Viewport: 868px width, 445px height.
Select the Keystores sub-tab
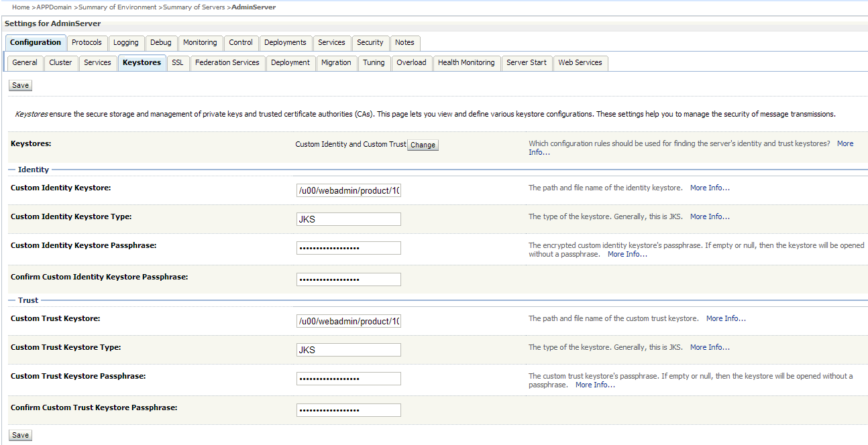(x=142, y=62)
